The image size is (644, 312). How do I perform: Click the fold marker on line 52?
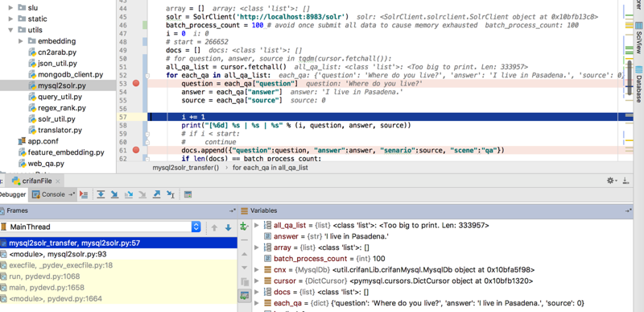(x=147, y=76)
